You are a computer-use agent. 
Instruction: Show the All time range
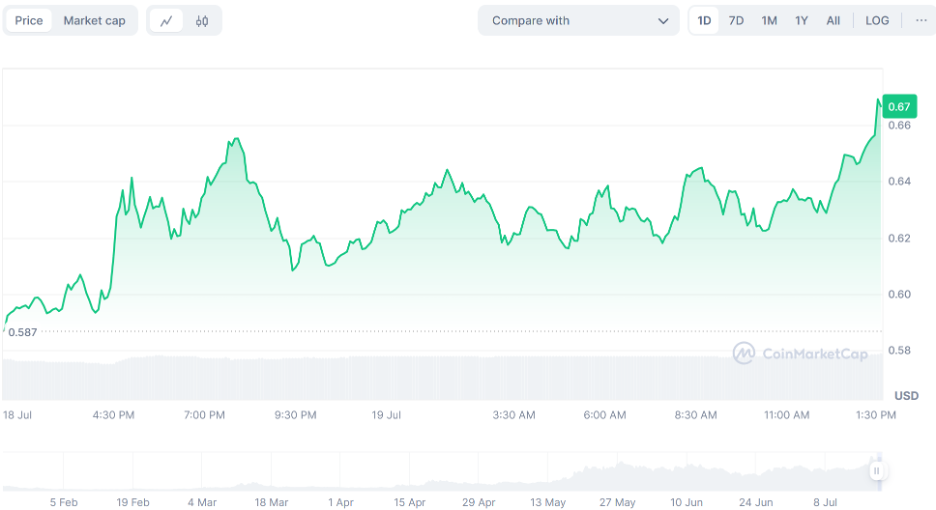(x=833, y=21)
